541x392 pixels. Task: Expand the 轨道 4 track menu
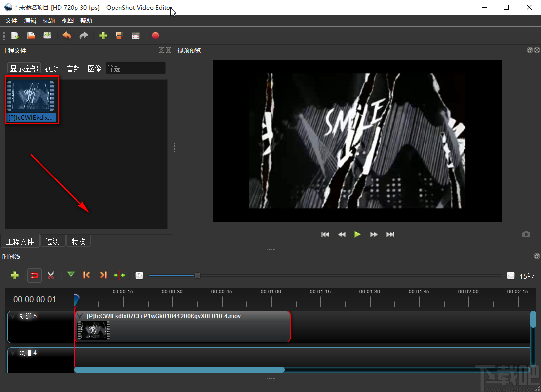click(x=13, y=353)
